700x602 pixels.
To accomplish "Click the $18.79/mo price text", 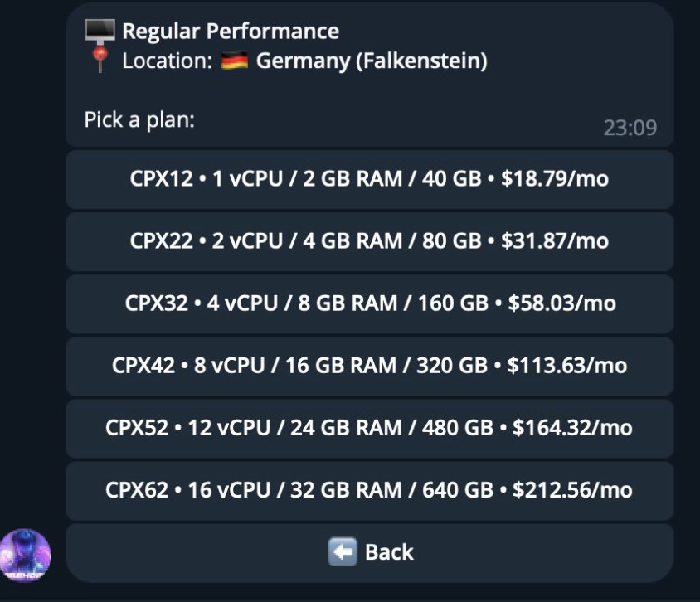I will (x=555, y=179).
